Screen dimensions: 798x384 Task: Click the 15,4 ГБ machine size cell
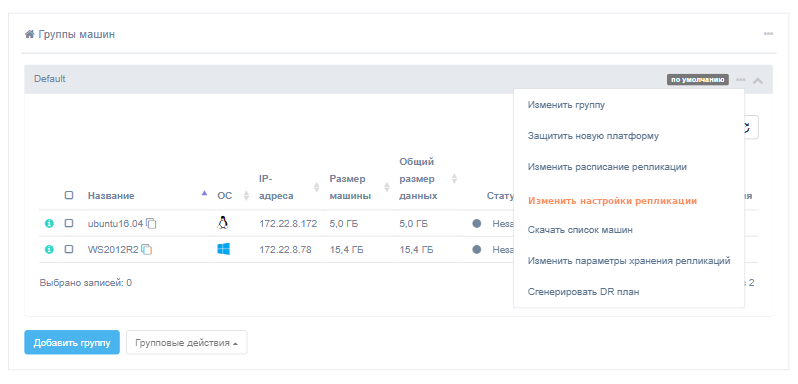pyautogui.click(x=346, y=249)
